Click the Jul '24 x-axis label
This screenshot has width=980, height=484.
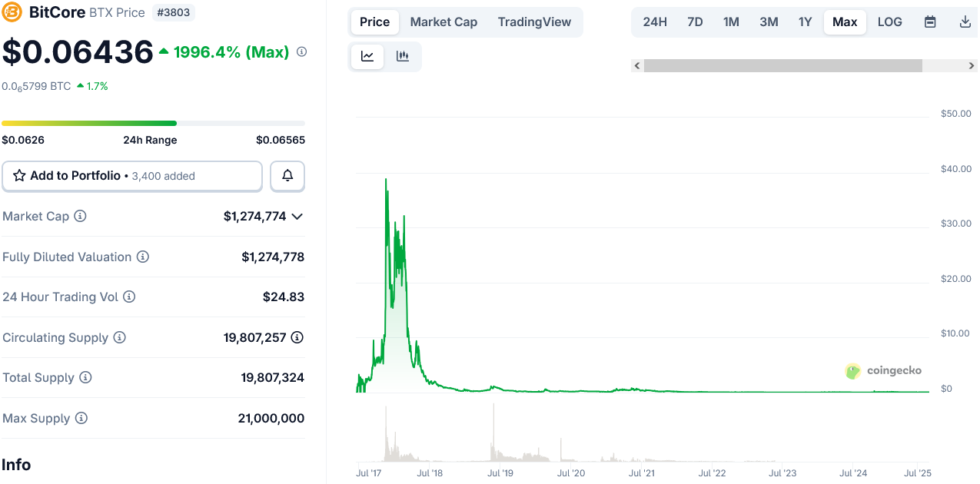[x=854, y=473]
